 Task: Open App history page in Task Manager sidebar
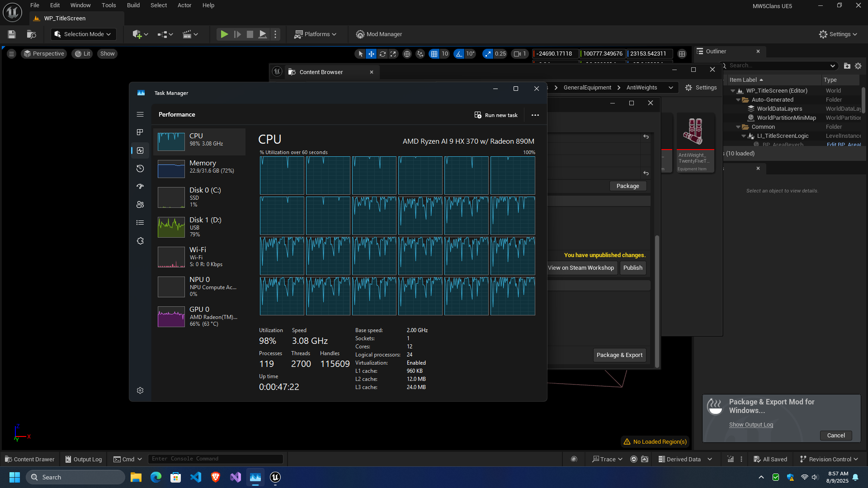tap(140, 169)
